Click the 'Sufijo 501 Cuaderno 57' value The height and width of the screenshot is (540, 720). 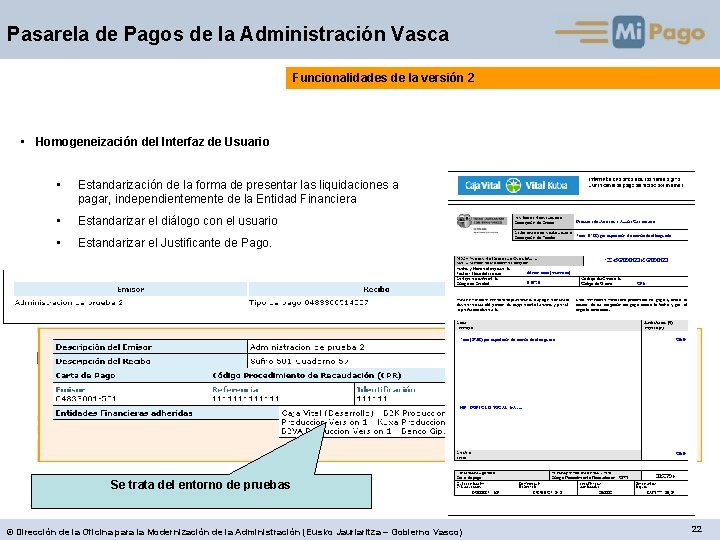(x=299, y=361)
